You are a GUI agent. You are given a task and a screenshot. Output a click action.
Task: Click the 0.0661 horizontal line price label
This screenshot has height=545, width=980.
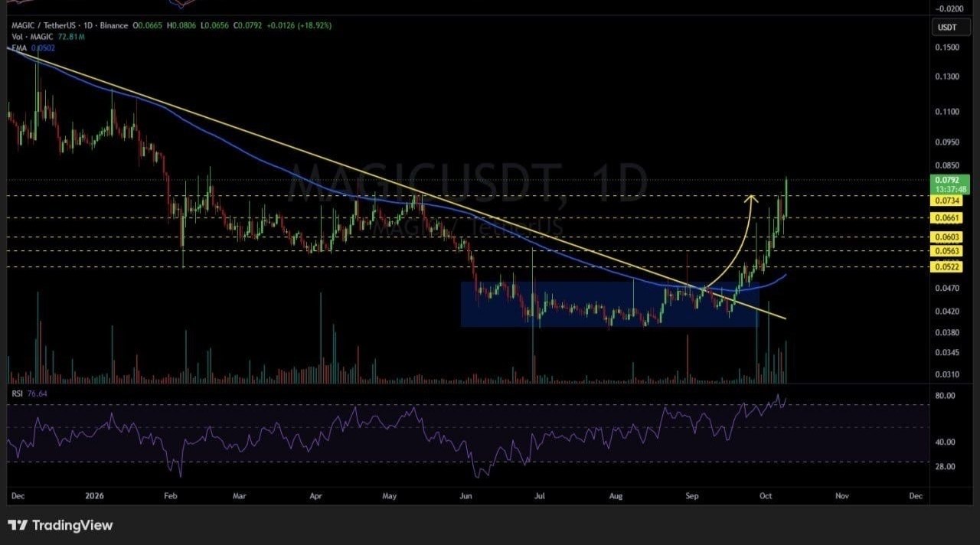click(x=946, y=217)
